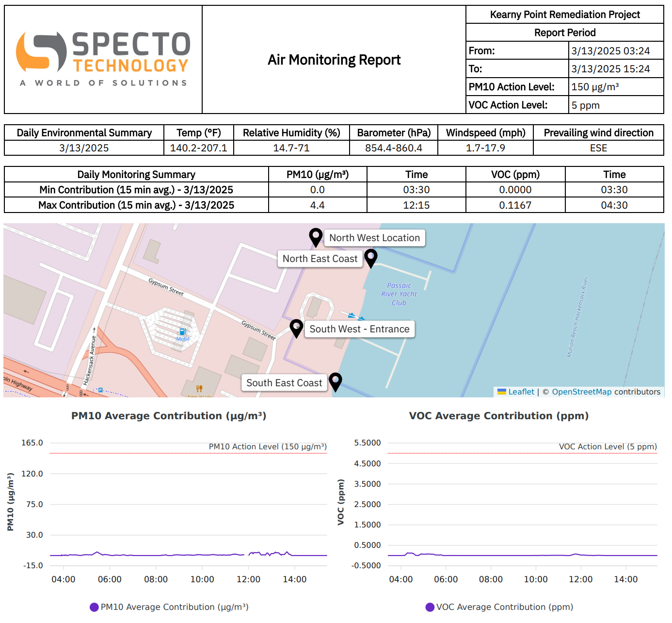Click min PM10 value 0.0

(318, 190)
